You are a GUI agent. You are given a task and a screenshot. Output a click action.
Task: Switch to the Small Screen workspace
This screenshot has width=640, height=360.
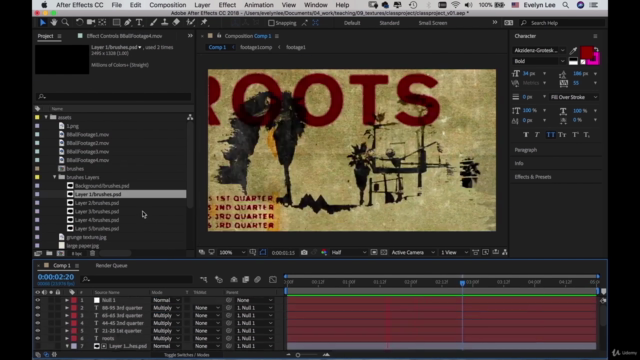(433, 23)
